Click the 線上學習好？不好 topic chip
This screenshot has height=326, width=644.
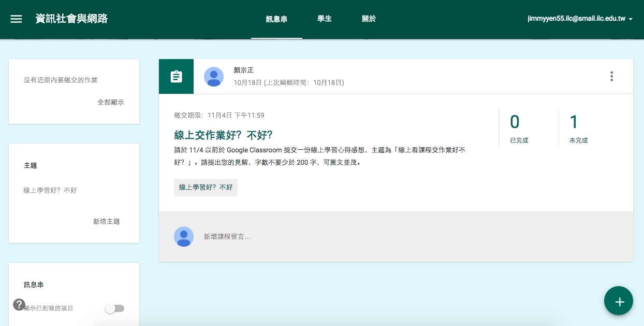(x=206, y=188)
